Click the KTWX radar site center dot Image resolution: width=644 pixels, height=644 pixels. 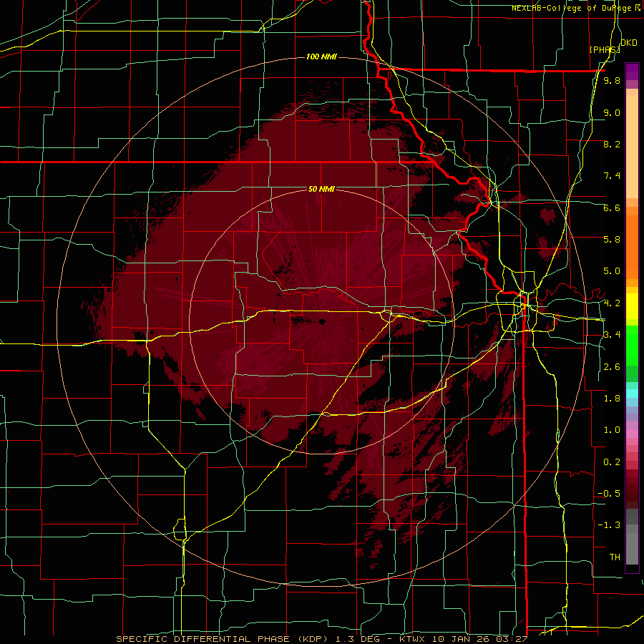(322, 321)
